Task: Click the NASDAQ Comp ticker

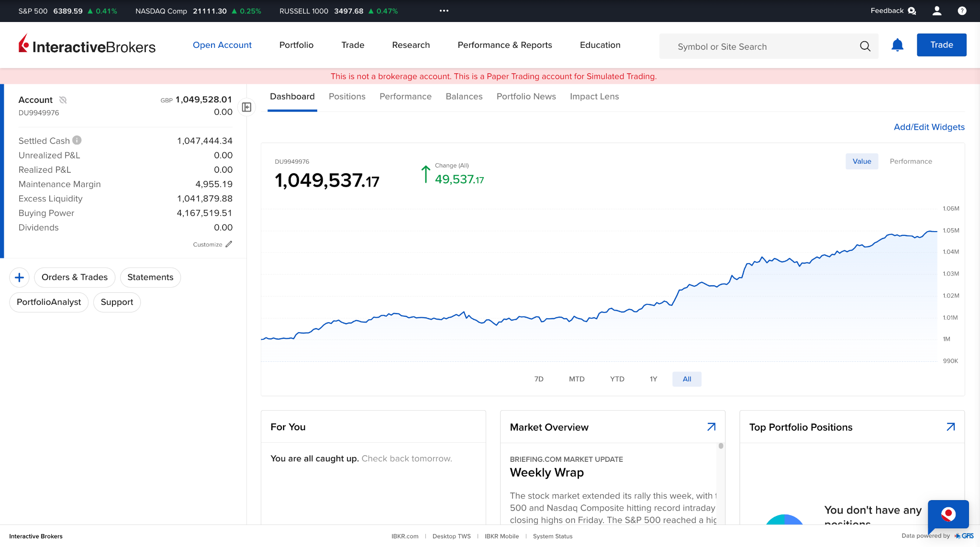Action: point(198,11)
